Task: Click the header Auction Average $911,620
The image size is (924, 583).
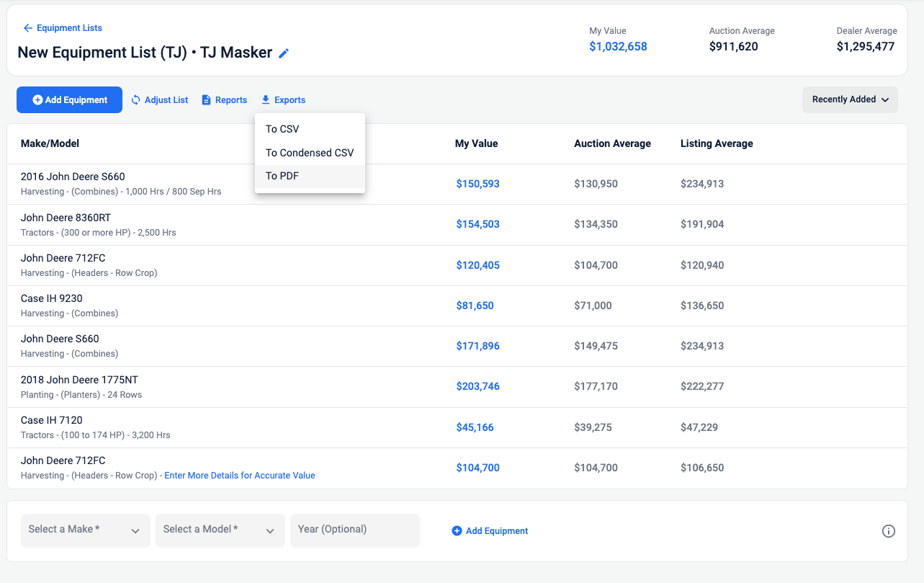Action: (x=733, y=47)
